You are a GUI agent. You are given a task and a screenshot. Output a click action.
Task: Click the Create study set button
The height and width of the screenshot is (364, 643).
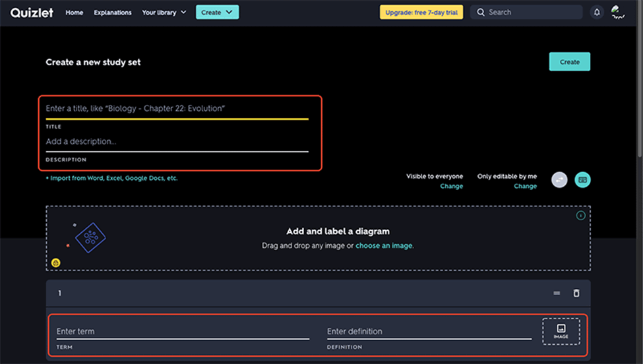(569, 62)
